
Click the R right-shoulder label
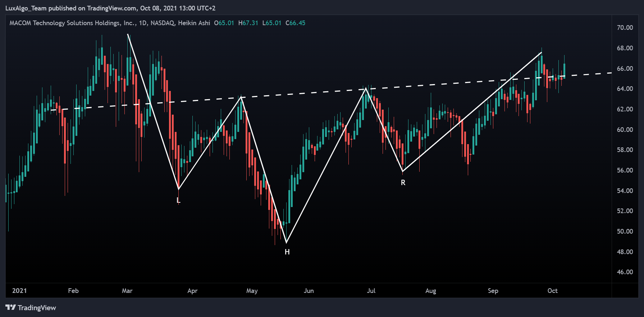pos(403,183)
